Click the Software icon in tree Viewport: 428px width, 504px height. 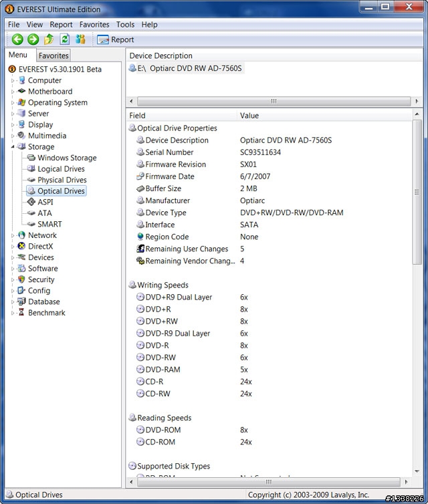pyautogui.click(x=21, y=268)
